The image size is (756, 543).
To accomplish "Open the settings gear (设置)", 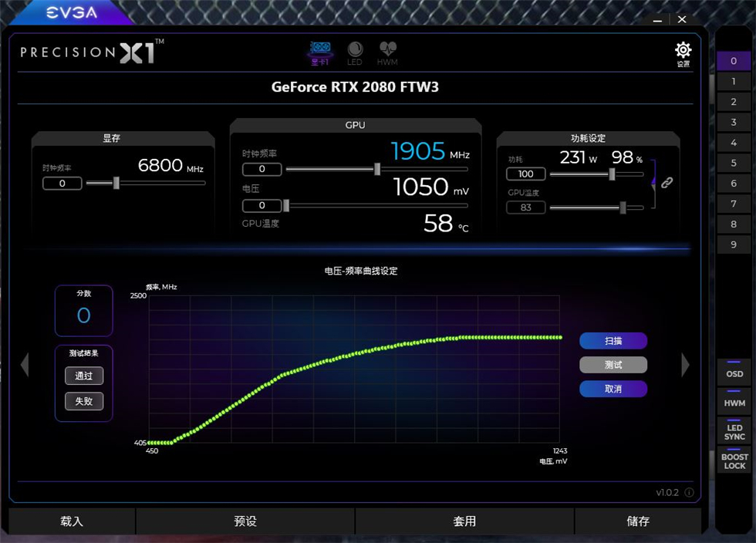I will point(682,49).
